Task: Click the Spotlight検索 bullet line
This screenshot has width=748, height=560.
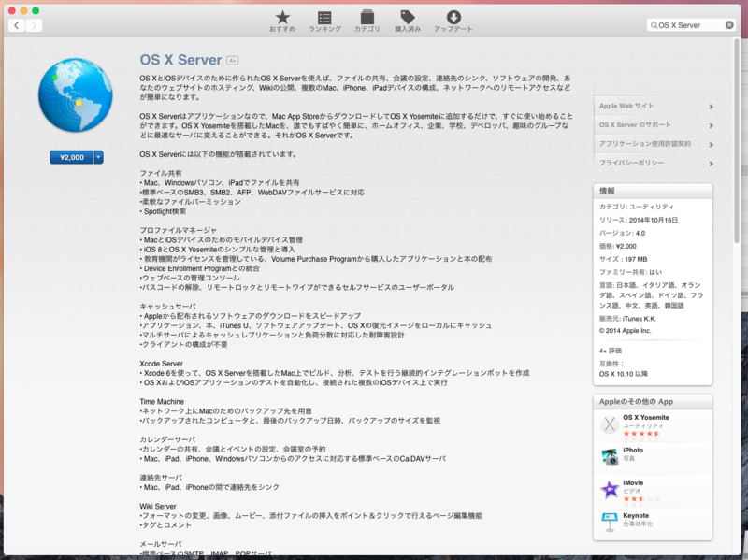Action: pyautogui.click(x=163, y=211)
